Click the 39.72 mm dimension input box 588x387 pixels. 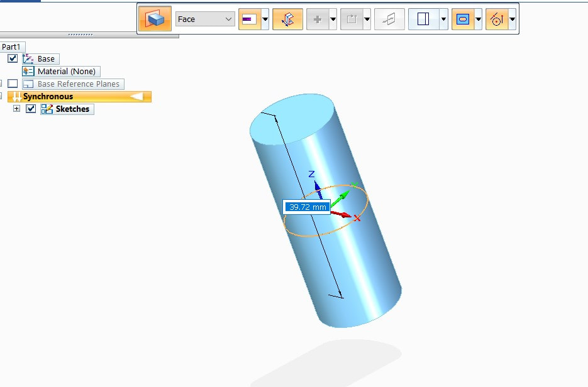pyautogui.click(x=306, y=206)
